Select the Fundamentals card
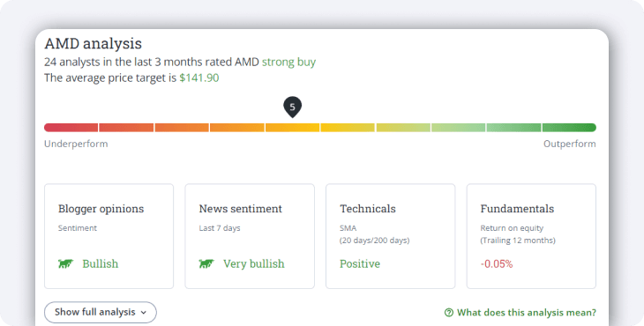644x326 pixels. pos(531,236)
